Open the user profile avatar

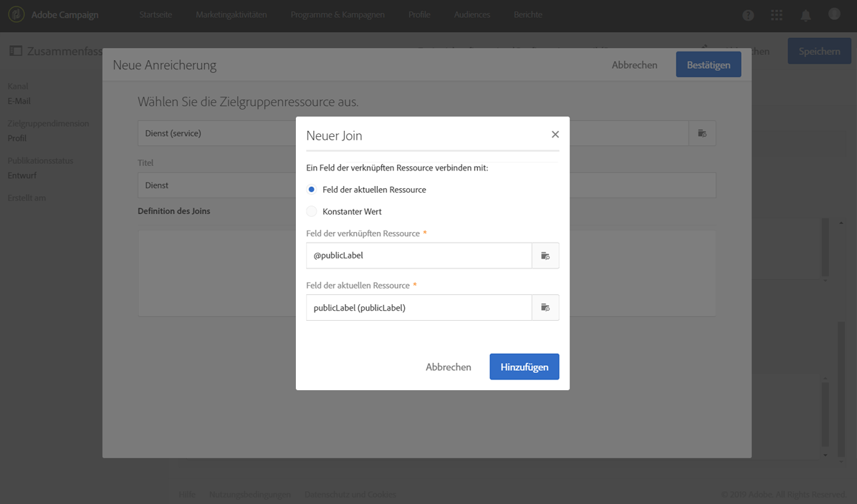[834, 14]
